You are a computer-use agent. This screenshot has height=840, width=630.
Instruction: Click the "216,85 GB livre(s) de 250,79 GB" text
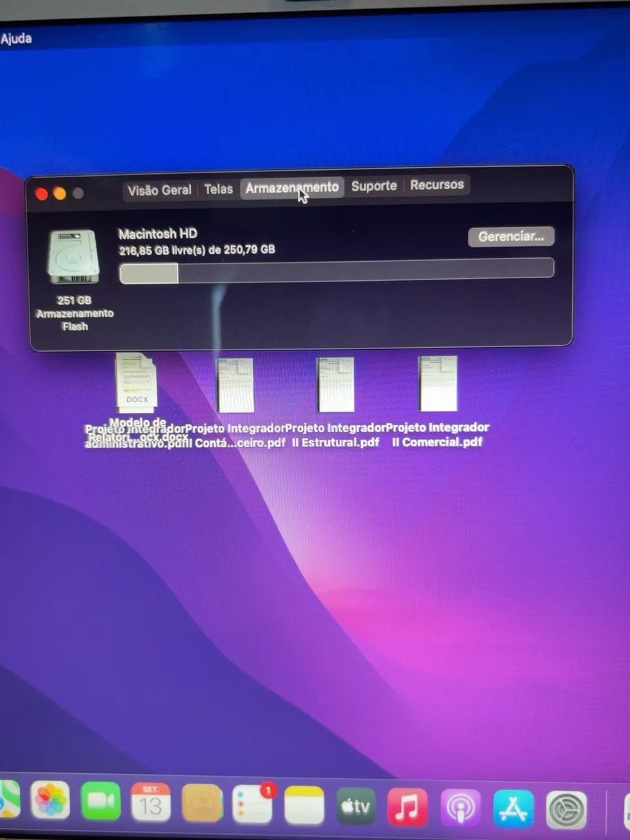point(197,249)
